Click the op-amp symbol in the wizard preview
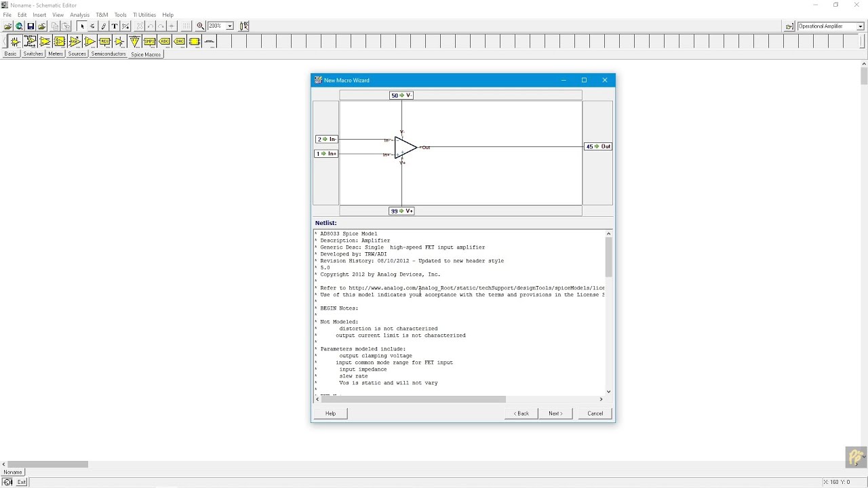Screen dimensions: 868x488 406,147
